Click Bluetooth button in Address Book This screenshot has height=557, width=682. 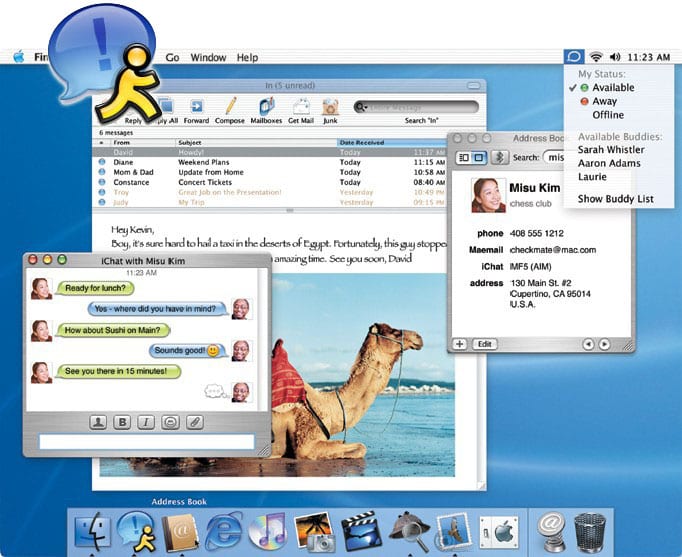(499, 157)
